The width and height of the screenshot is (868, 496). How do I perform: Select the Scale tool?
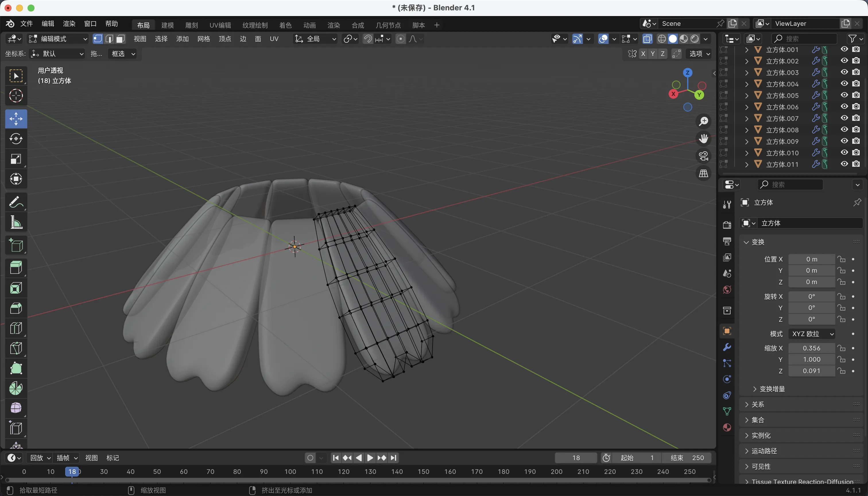16,159
